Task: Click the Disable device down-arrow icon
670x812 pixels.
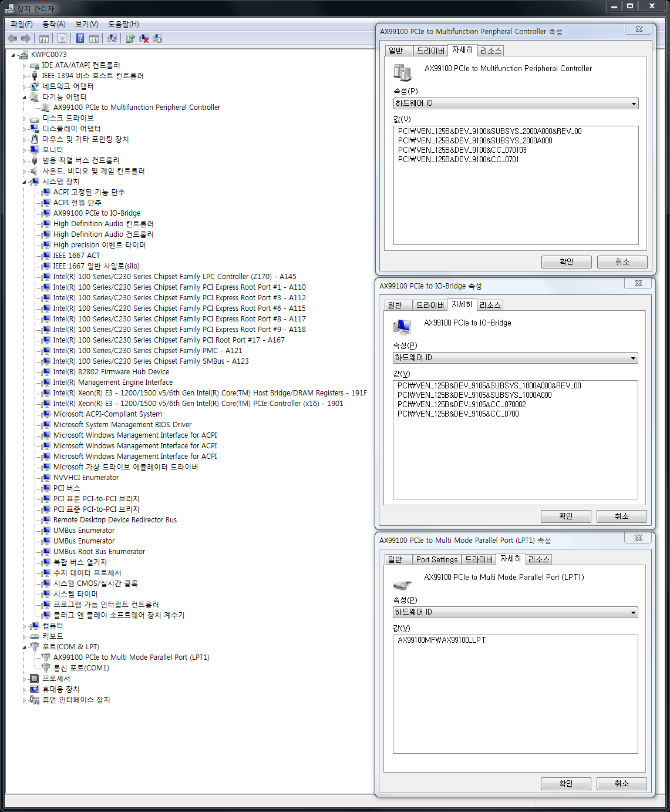Action: [157, 38]
